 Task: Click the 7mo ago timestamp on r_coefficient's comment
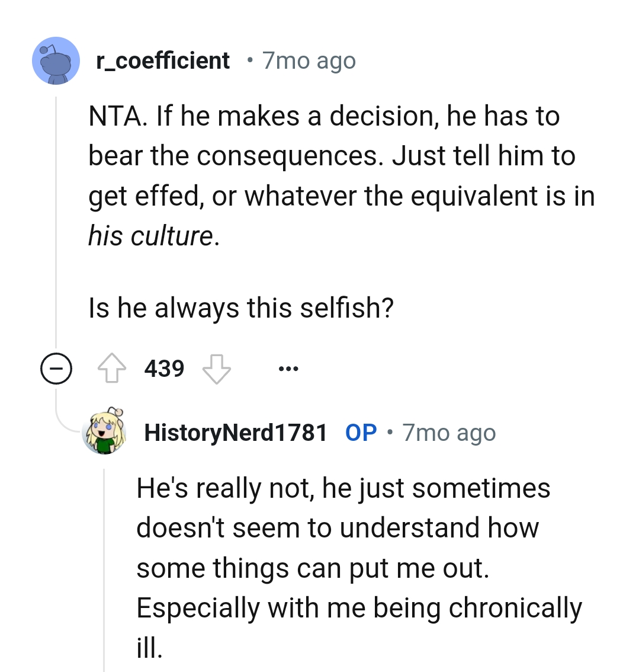click(308, 60)
